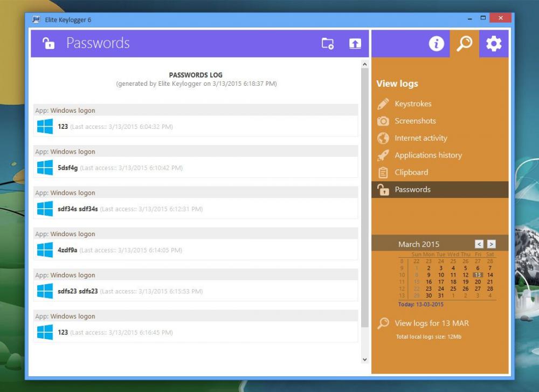Click the Keystrokes pencil icon
Screen dimensions: 539x392
383,104
